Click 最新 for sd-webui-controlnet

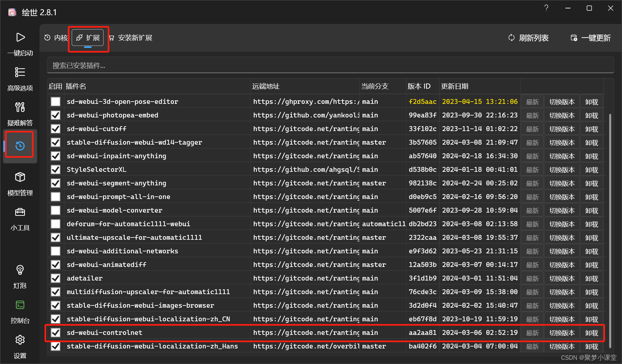point(532,333)
